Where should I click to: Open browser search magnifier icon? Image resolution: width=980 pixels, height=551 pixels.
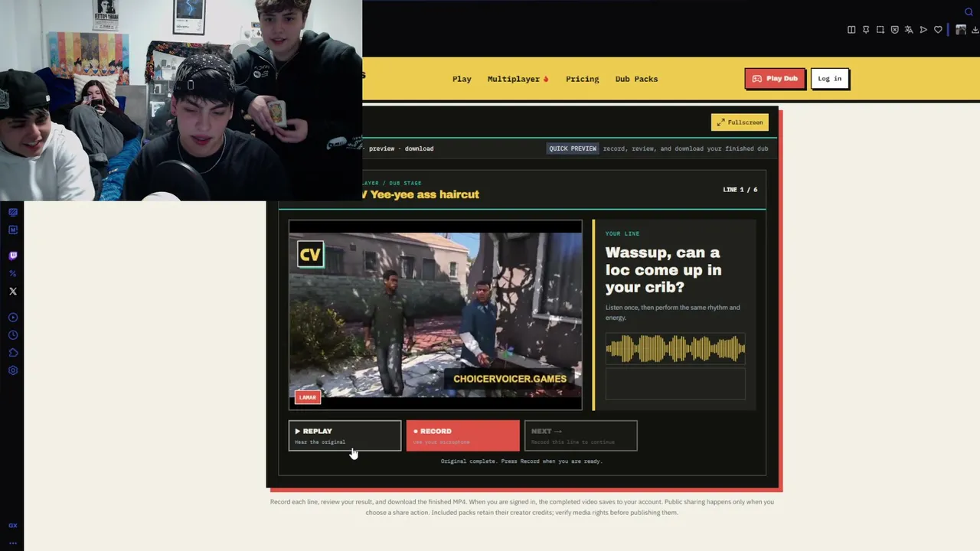969,11
